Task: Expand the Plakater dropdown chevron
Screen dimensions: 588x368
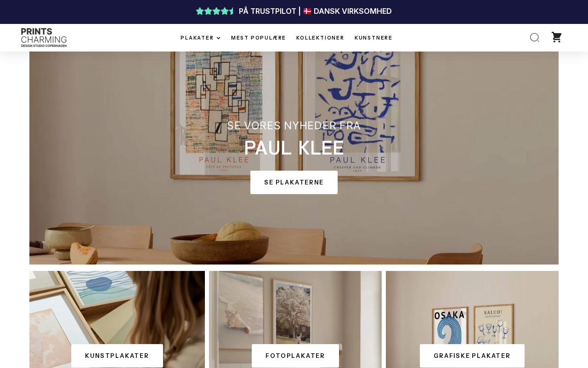Action: (219, 38)
